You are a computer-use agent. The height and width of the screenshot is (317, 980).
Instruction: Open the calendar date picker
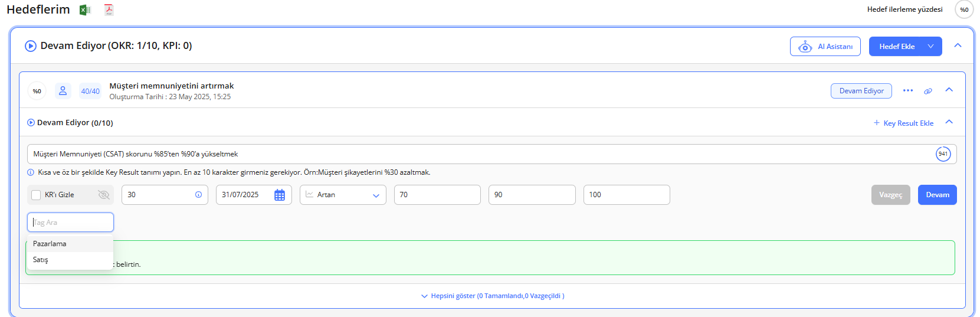pyautogui.click(x=280, y=195)
